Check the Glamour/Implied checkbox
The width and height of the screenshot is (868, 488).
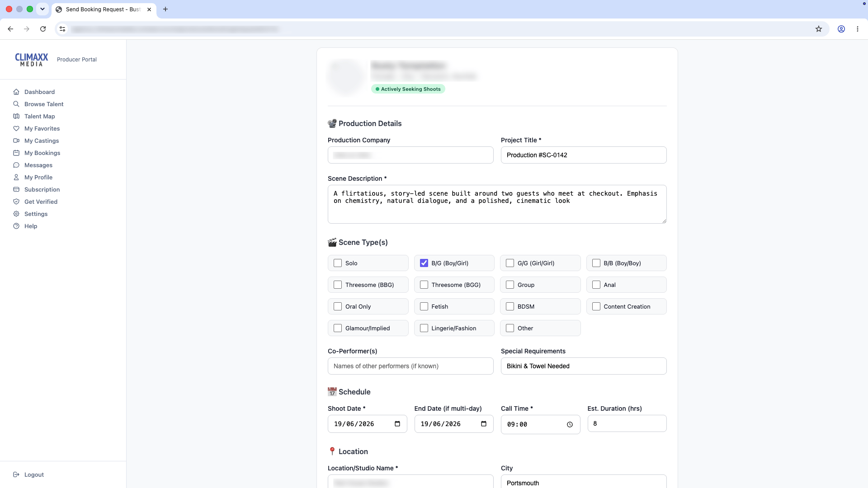[x=338, y=328]
